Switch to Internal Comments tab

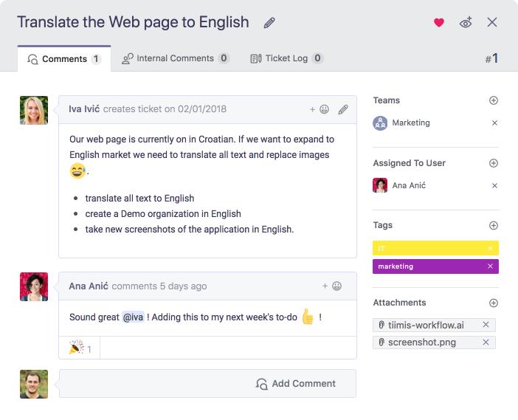pyautogui.click(x=176, y=58)
